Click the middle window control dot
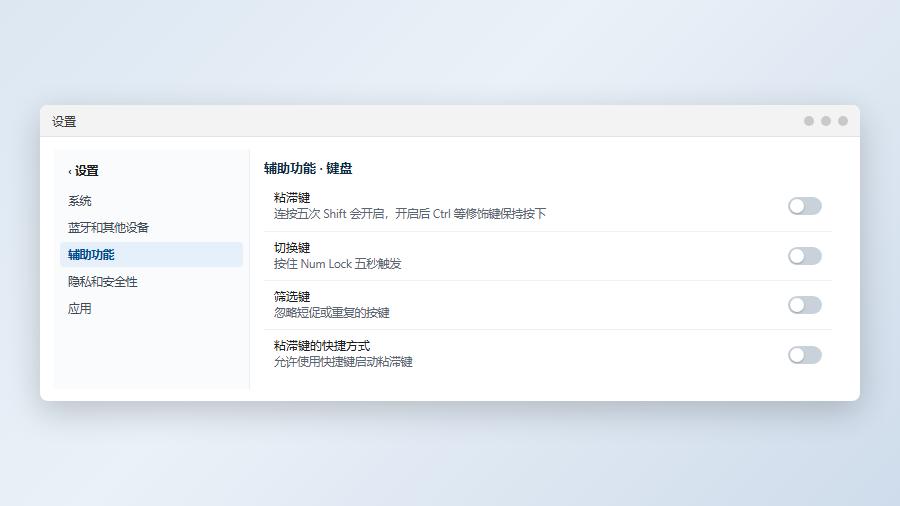The height and width of the screenshot is (506, 900). (x=826, y=121)
